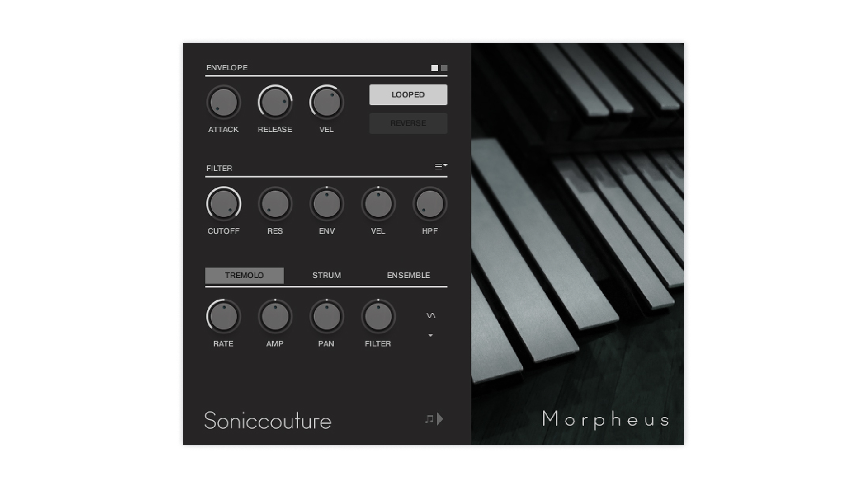Switch to the ENSEMBLE tab
The image size is (868, 488).
pos(408,276)
